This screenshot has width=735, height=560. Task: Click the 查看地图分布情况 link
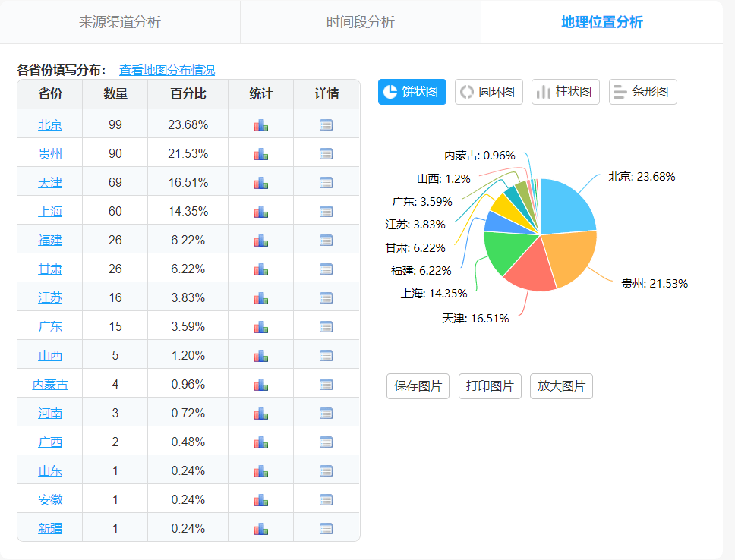[x=167, y=70]
